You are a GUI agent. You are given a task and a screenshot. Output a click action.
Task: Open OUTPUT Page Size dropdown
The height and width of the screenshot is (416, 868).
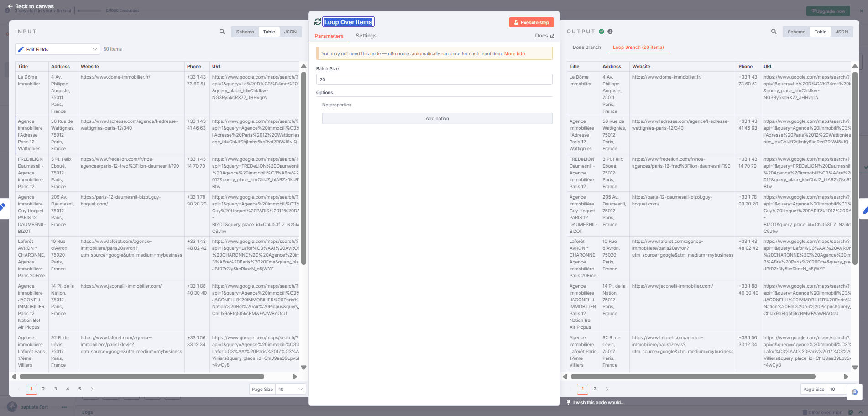[x=837, y=389]
